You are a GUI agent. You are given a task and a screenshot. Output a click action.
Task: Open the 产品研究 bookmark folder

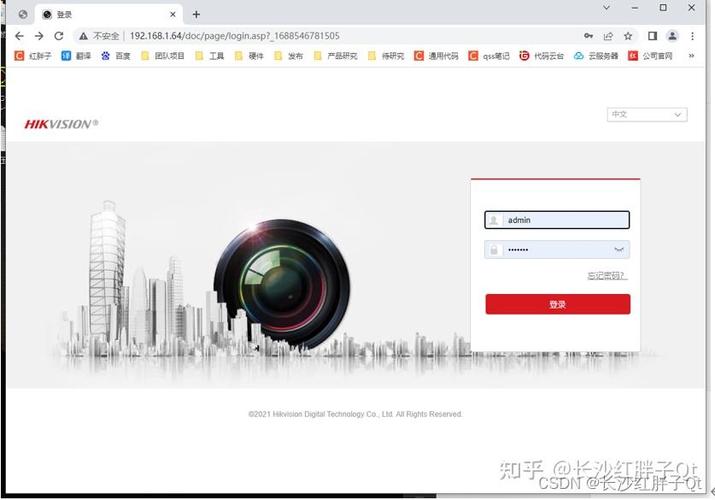[x=336, y=56]
